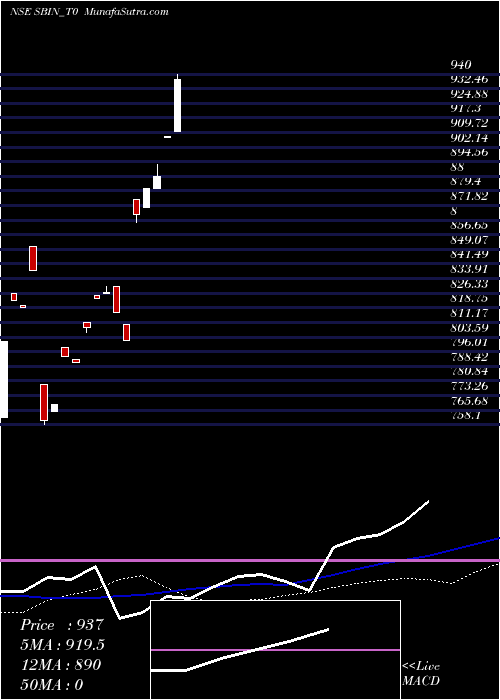Select the 780.84 price axis label

click(x=469, y=371)
